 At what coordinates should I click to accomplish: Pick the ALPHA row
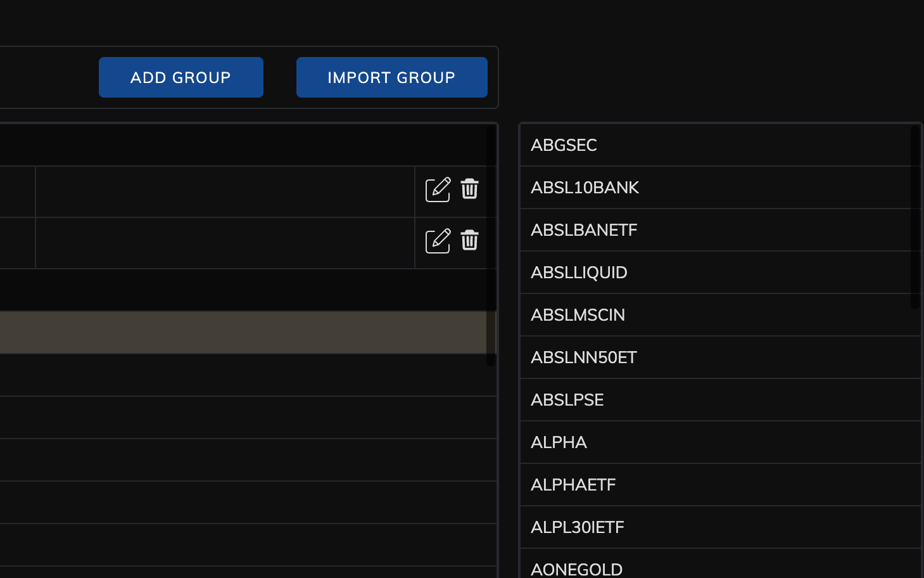[720, 442]
